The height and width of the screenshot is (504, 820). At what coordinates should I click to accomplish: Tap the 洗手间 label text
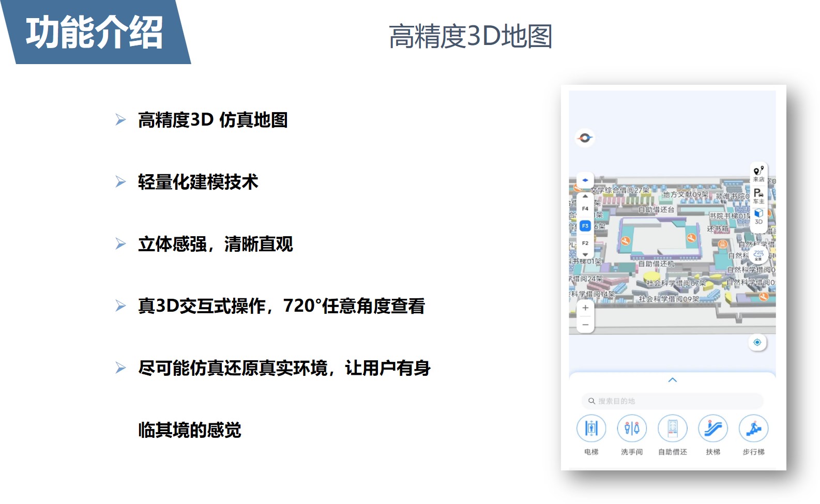(632, 452)
